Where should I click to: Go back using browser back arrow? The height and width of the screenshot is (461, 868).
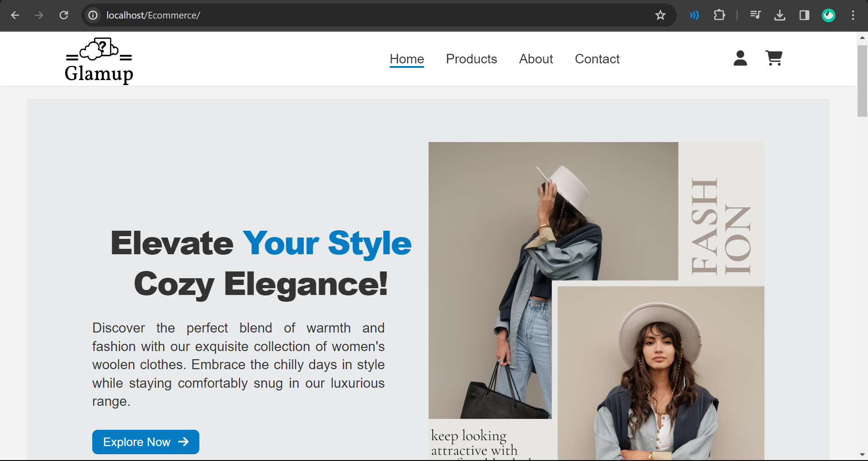coord(15,15)
